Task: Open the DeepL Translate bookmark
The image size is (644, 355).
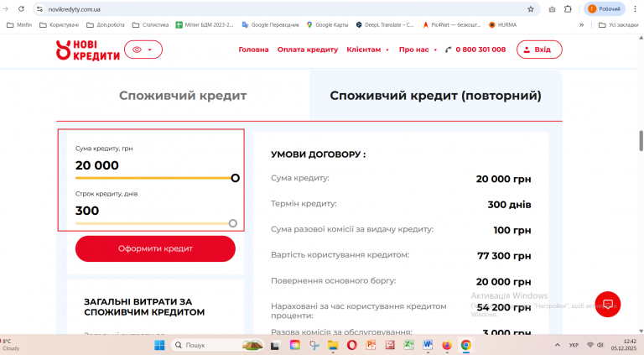Action: pos(385,24)
